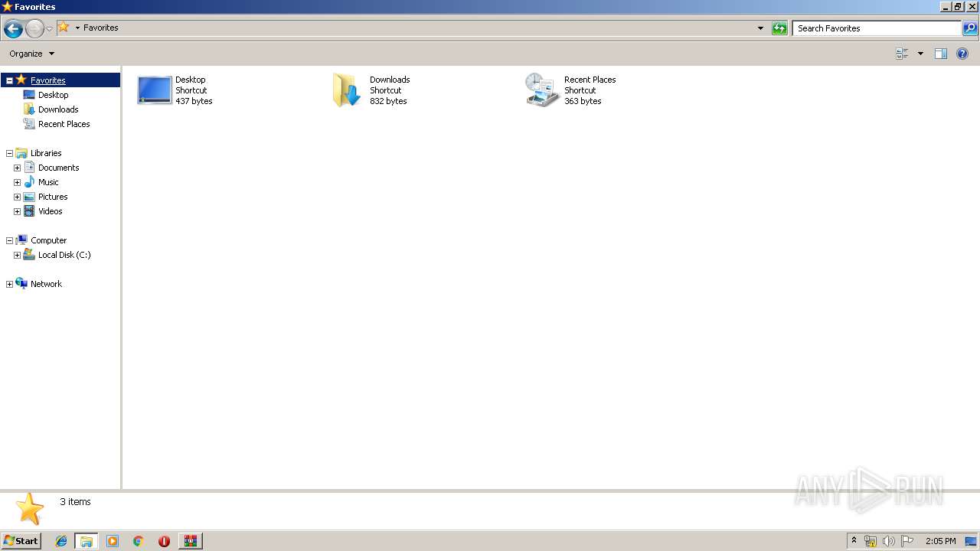The height and width of the screenshot is (551, 980).
Task: Click the Show desktop button
Action: [x=972, y=541]
